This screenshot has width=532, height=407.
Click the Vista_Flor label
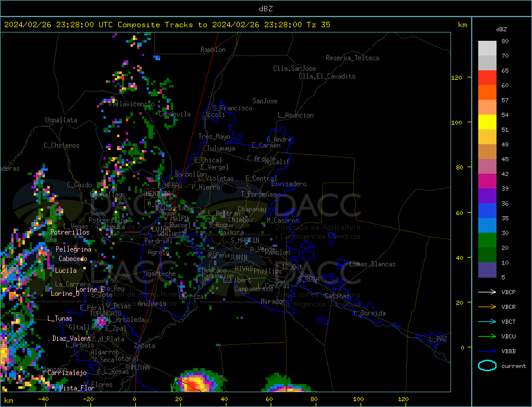coord(77,388)
